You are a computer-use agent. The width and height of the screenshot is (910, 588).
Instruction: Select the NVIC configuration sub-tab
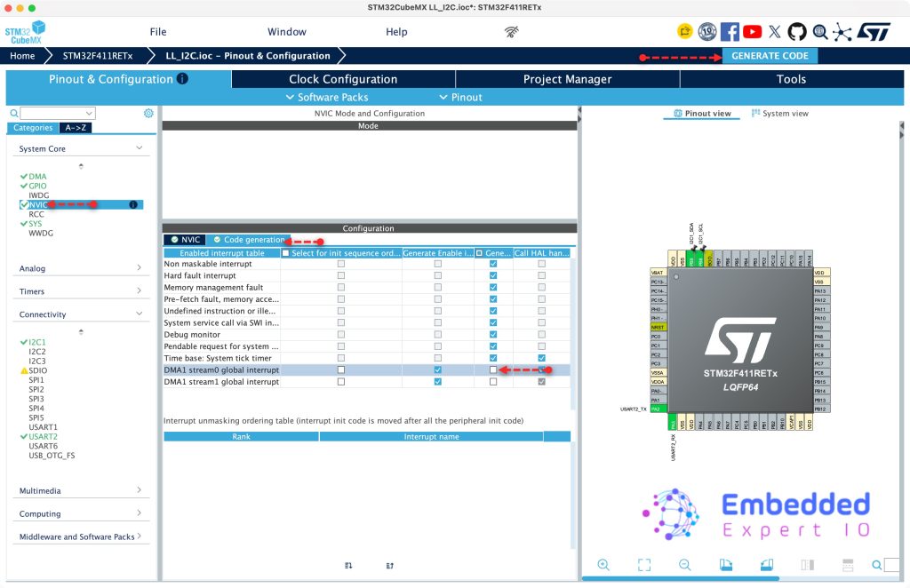(185, 240)
